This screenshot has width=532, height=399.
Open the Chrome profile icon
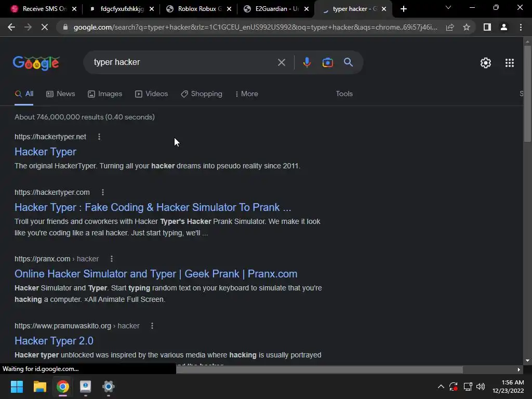(504, 27)
